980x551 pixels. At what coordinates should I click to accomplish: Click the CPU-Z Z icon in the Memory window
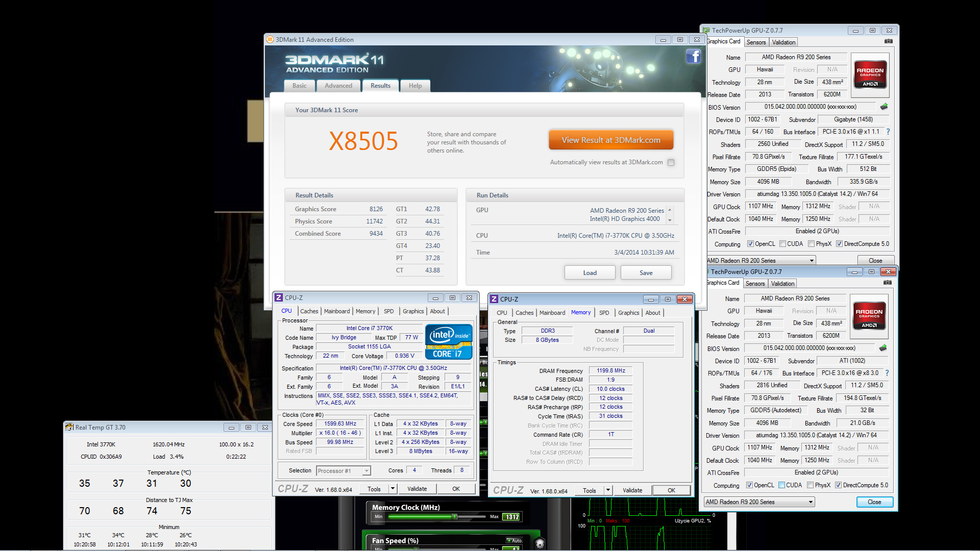pos(494,299)
